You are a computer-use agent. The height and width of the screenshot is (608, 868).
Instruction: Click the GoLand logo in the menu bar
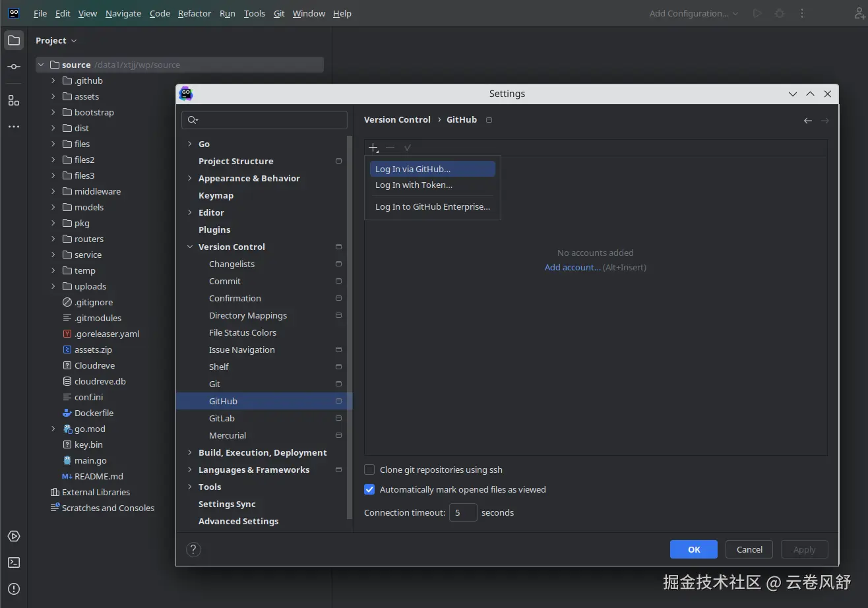[14, 13]
